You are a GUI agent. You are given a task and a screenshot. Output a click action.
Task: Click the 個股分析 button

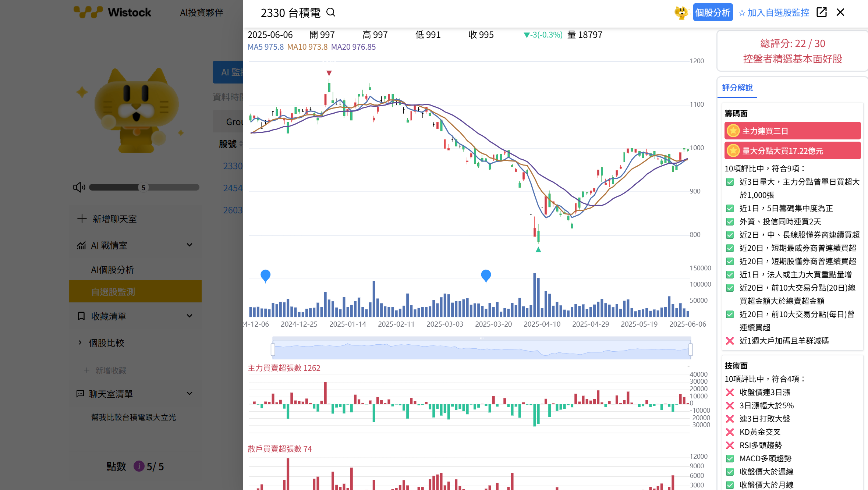713,12
